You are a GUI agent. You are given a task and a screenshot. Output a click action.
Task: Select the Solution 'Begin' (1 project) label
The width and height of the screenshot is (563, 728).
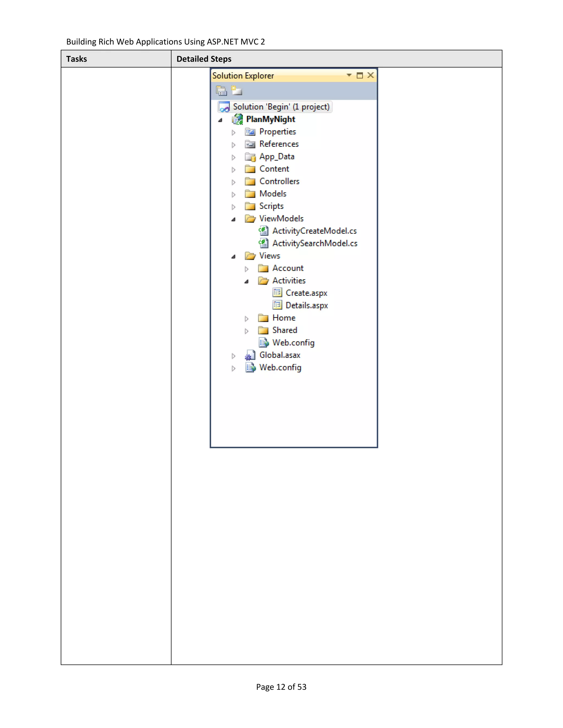pos(281,107)
